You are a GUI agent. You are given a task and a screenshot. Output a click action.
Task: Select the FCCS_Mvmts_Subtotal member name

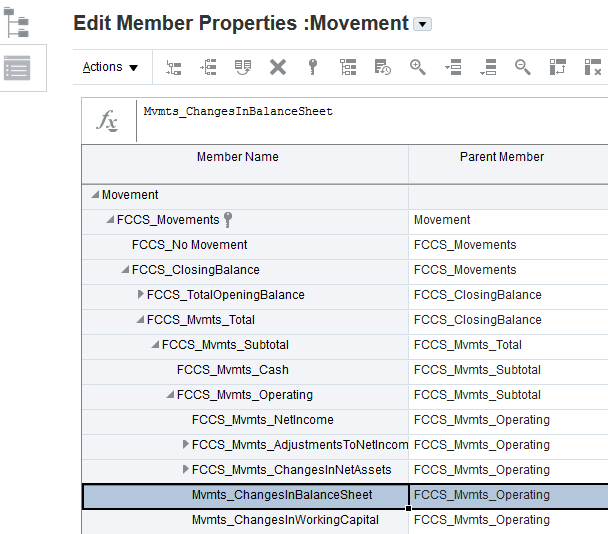pos(225,345)
